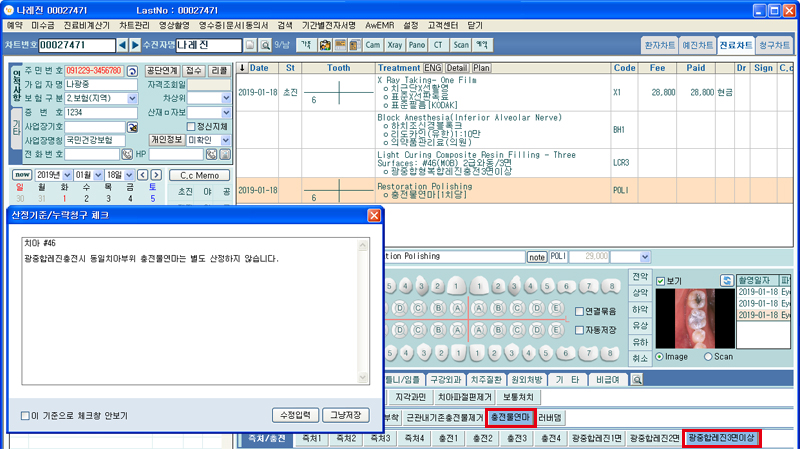
Task: Click the patient search magnifier icon
Action: pyautogui.click(x=264, y=46)
